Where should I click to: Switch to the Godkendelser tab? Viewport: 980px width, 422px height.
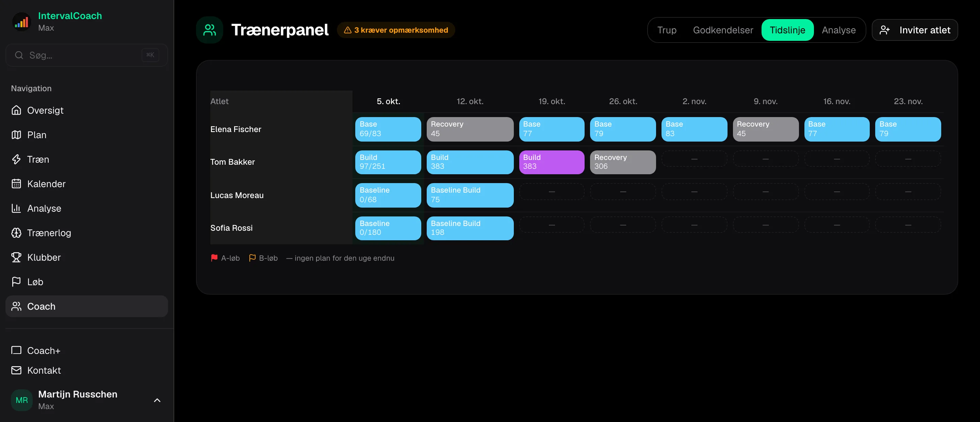[x=723, y=30]
